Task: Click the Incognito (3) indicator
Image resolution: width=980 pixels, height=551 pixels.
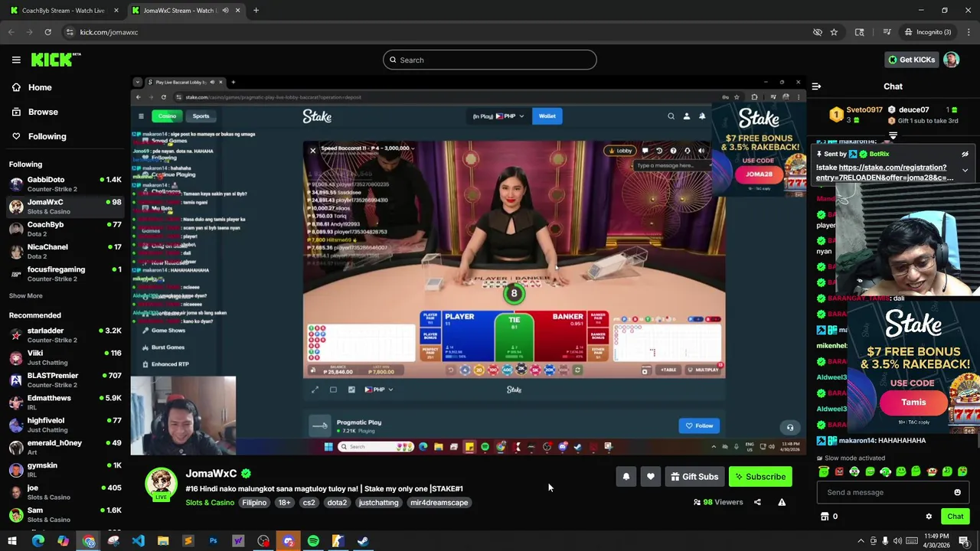Action: pos(927,32)
